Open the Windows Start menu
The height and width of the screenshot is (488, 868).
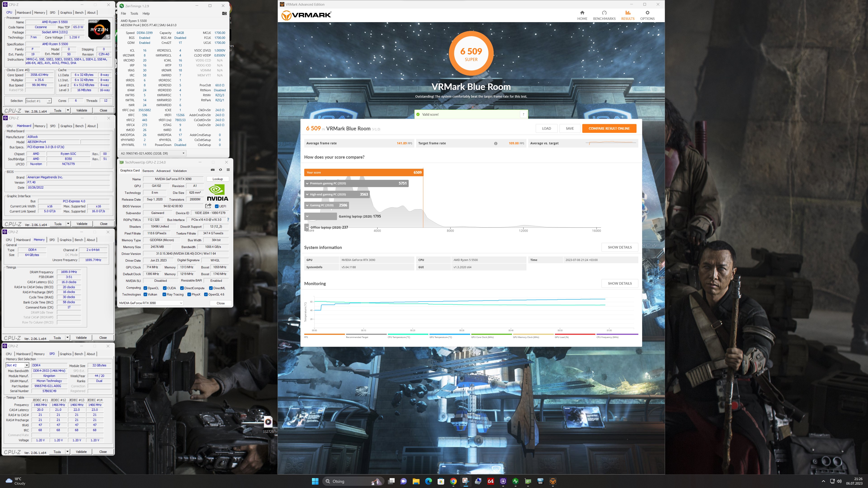(x=315, y=481)
